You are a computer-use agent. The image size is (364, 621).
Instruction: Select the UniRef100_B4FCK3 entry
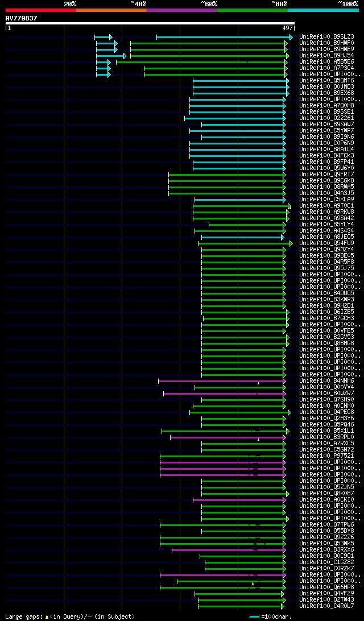click(326, 156)
